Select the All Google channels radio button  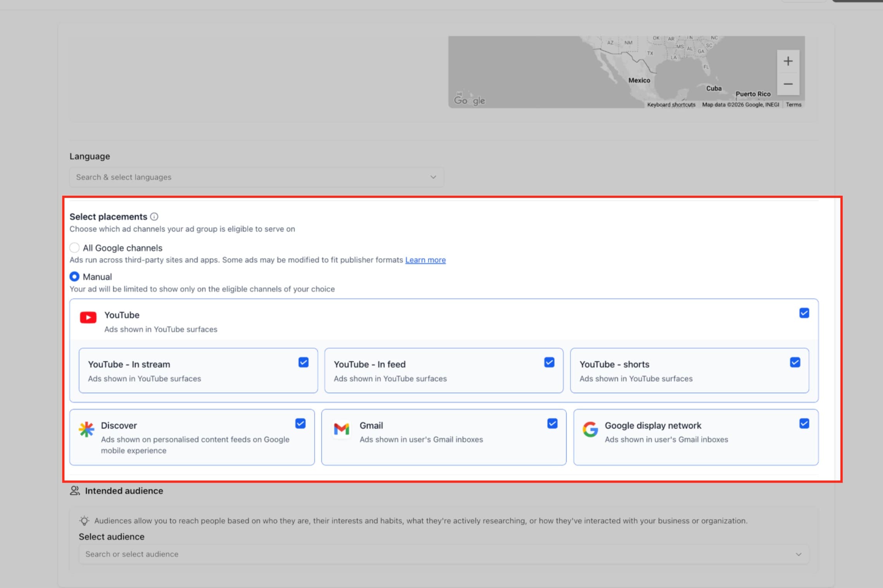click(x=74, y=248)
